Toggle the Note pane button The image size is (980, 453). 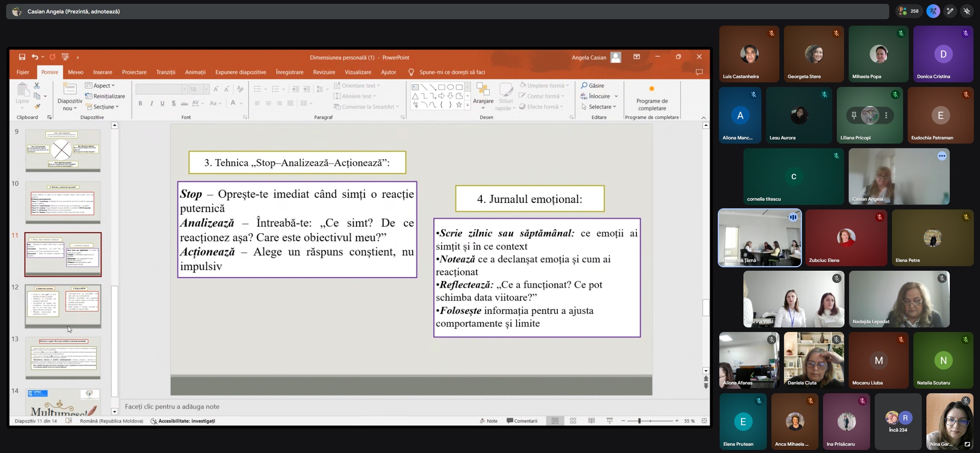click(489, 421)
